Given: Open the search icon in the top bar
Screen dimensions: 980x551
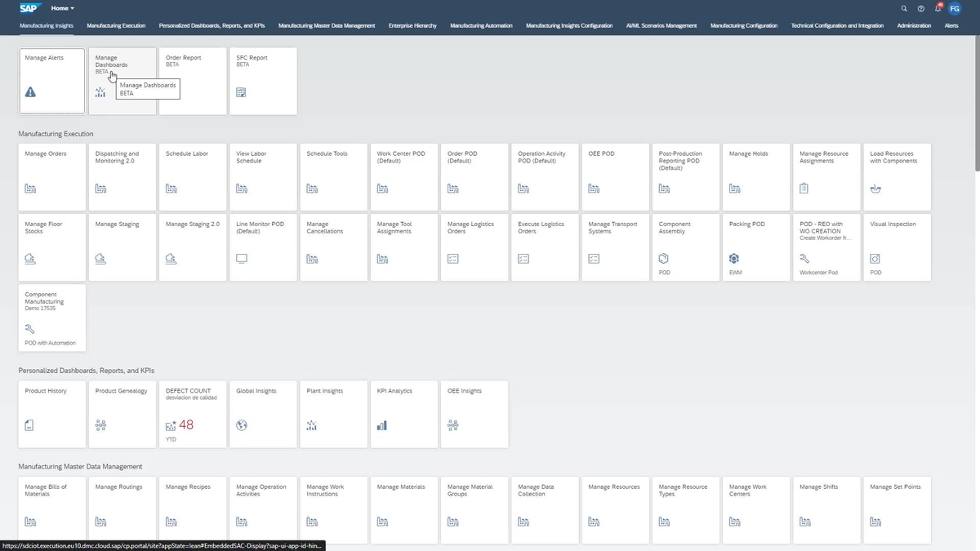Looking at the screenshot, I should [x=903, y=8].
